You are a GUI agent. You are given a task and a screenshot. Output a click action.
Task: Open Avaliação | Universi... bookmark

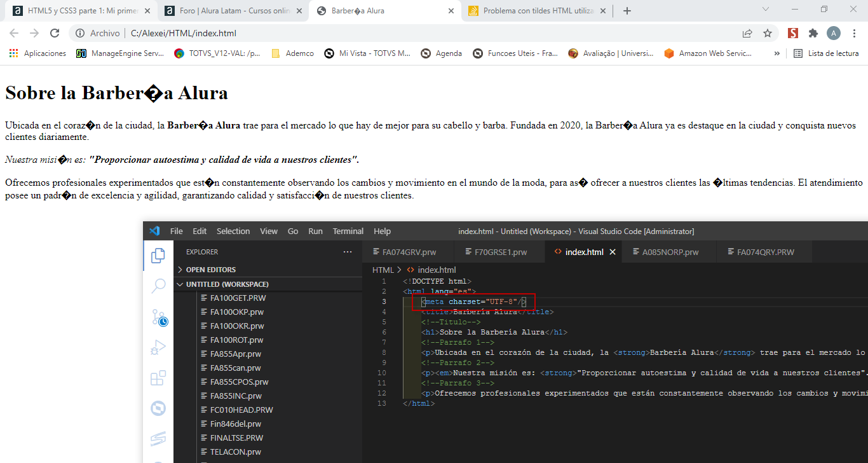611,53
